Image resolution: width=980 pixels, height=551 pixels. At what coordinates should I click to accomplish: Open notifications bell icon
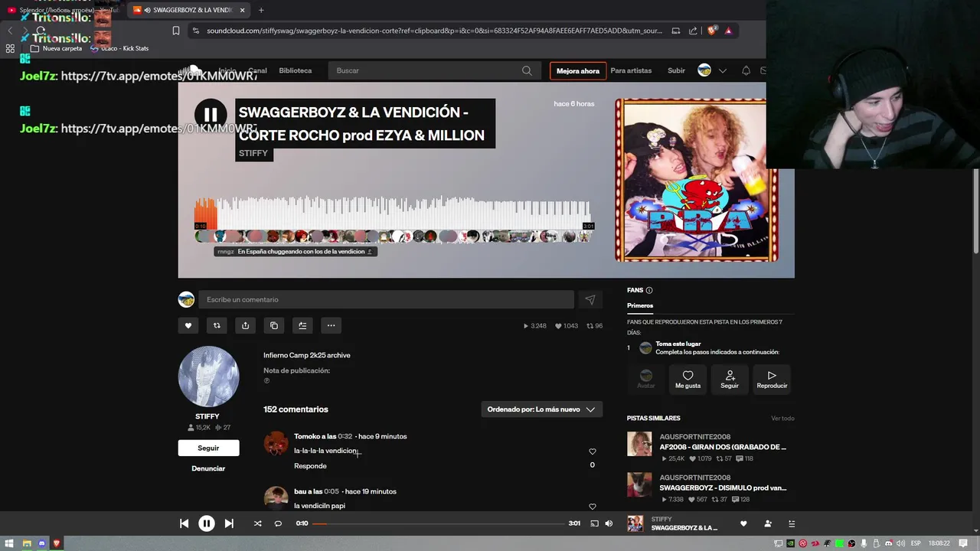coord(746,70)
